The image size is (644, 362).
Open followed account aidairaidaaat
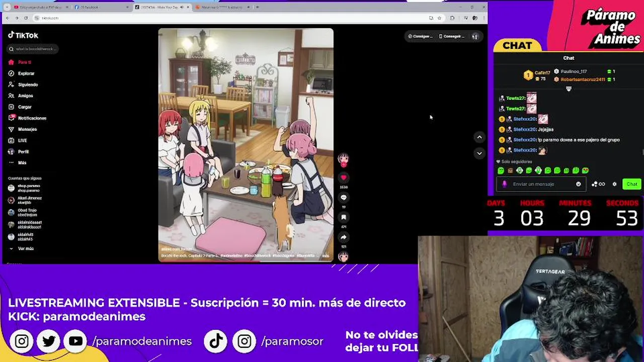(25, 224)
